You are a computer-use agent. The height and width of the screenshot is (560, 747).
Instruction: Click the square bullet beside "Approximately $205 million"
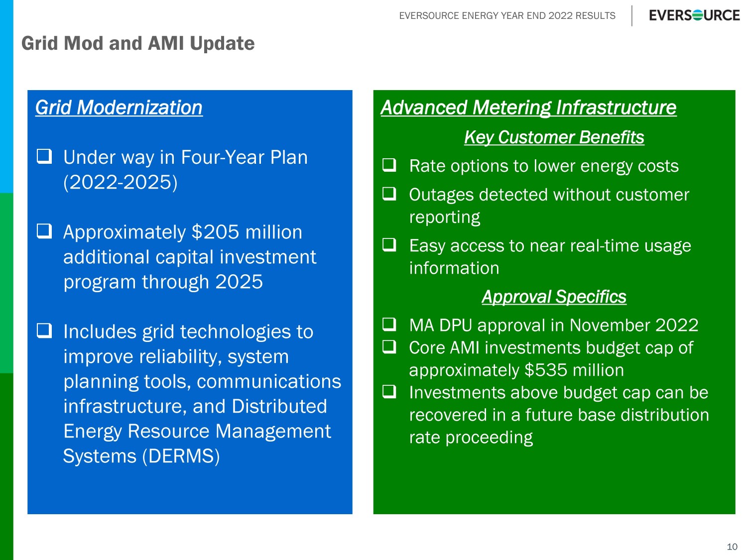click(44, 231)
